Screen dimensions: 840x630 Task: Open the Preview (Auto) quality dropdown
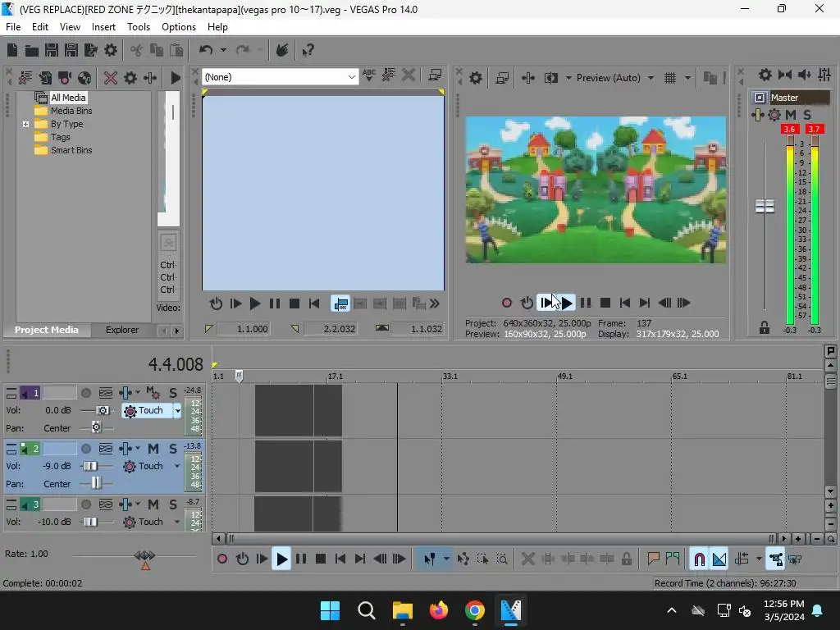[x=651, y=78]
